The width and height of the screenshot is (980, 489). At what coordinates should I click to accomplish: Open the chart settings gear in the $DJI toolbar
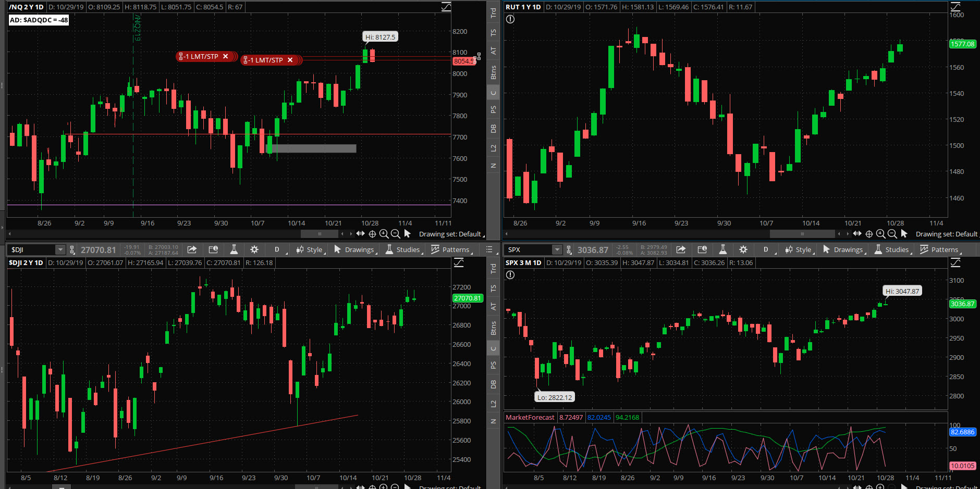tap(254, 249)
